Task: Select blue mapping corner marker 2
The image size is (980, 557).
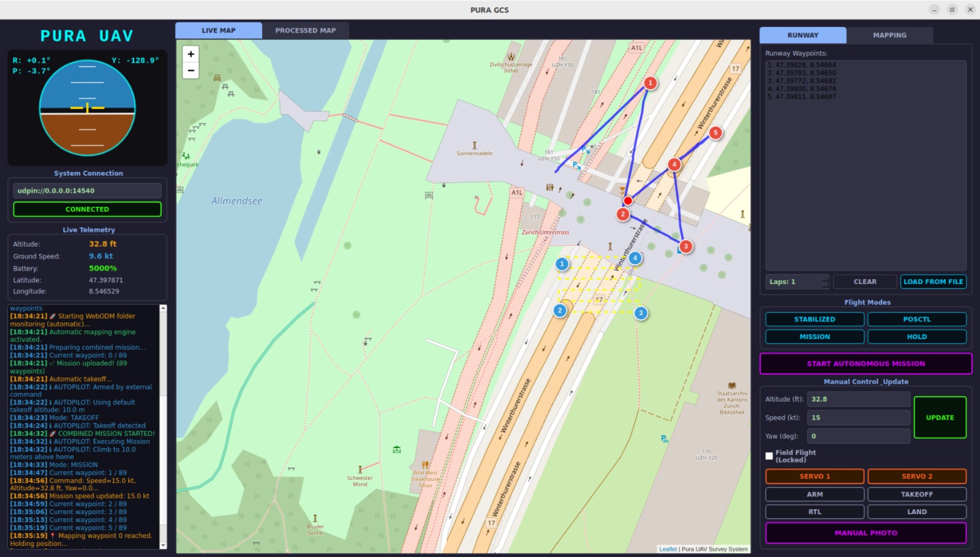Action: [560, 310]
